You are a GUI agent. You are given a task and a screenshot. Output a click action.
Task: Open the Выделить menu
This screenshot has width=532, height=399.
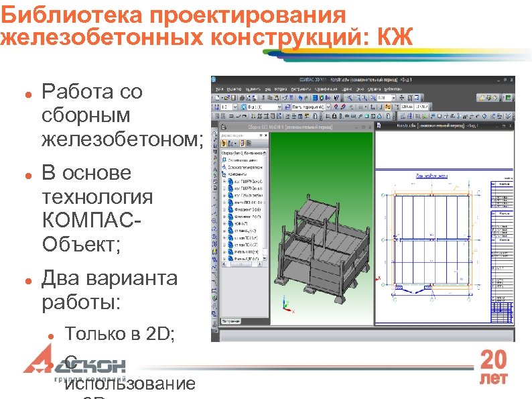(253, 89)
